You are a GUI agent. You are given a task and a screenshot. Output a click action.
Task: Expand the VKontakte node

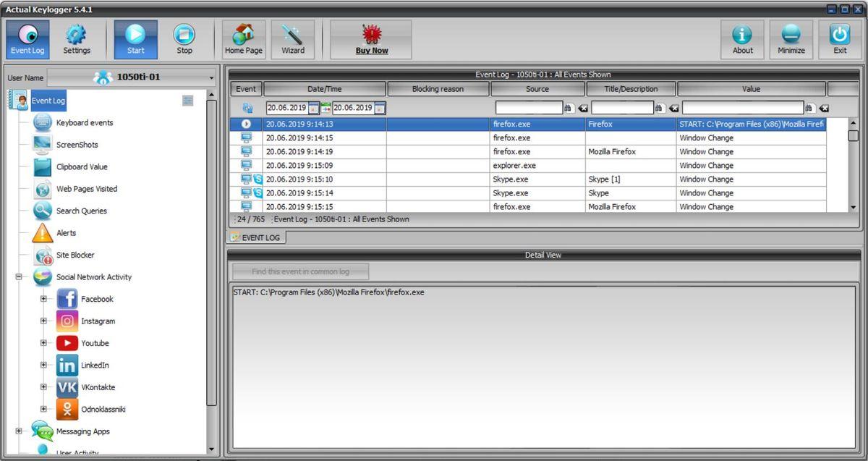(x=43, y=387)
